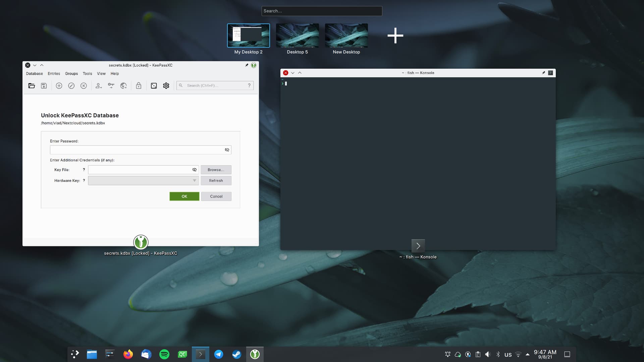
Task: Click Refresh for hardware keys
Action: tap(216, 181)
